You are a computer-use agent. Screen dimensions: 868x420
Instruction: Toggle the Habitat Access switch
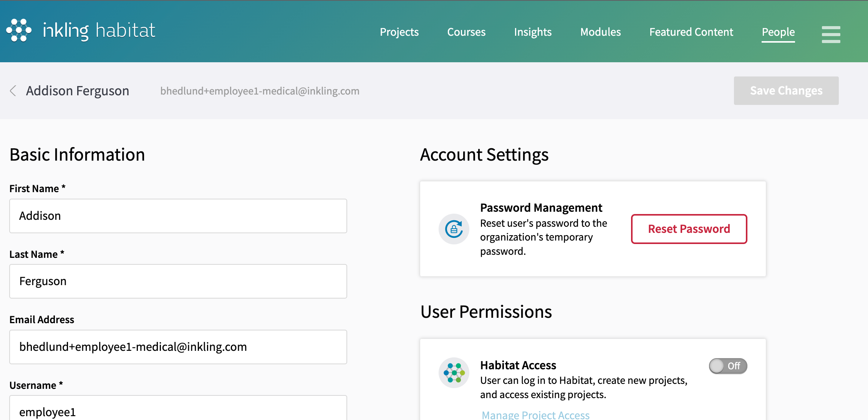[727, 366]
